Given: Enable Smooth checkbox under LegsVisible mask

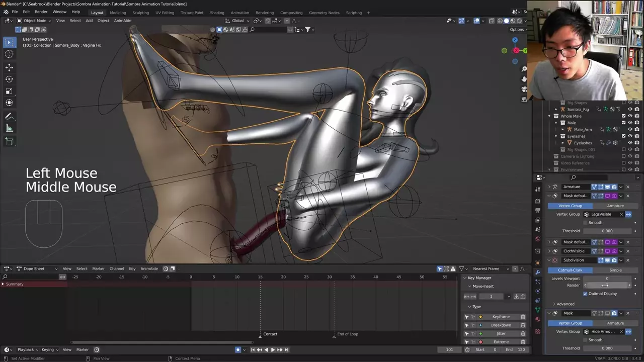Looking at the screenshot, I should click(585, 222).
